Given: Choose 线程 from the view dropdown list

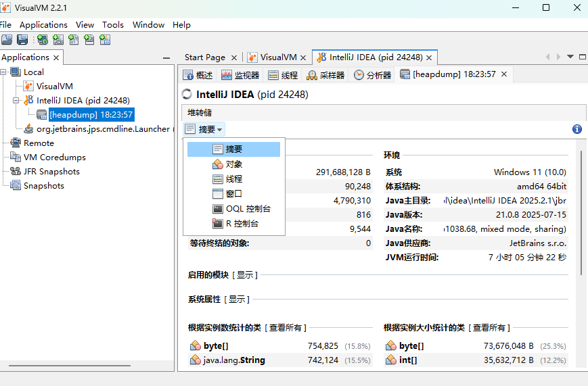Looking at the screenshot, I should point(233,178).
